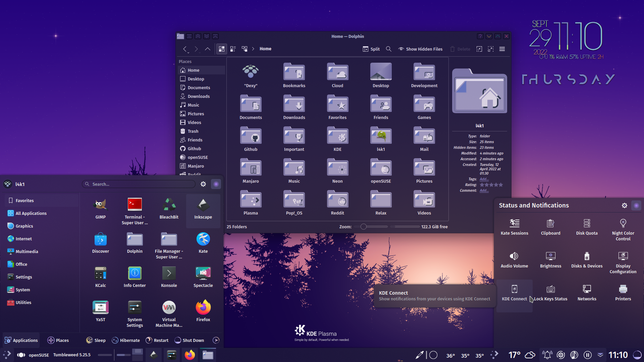This screenshot has height=362, width=644.
Task: Click Add link next to Comment
Action: [x=484, y=190]
